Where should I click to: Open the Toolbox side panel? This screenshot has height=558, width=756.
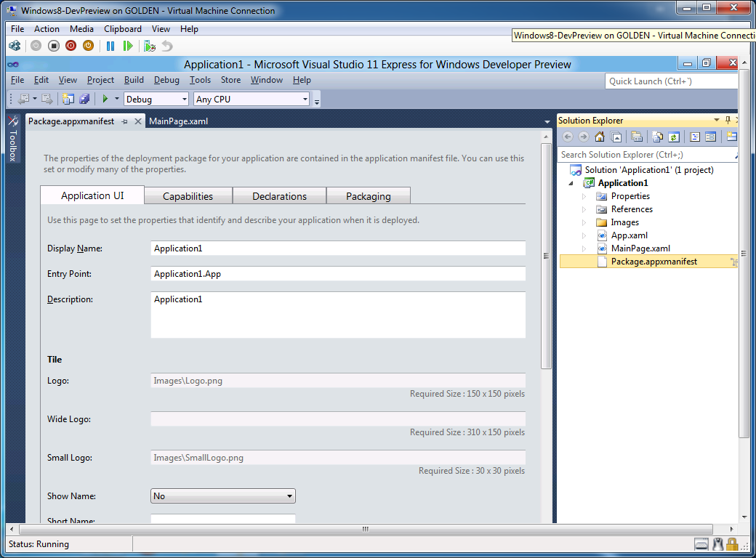click(x=13, y=138)
